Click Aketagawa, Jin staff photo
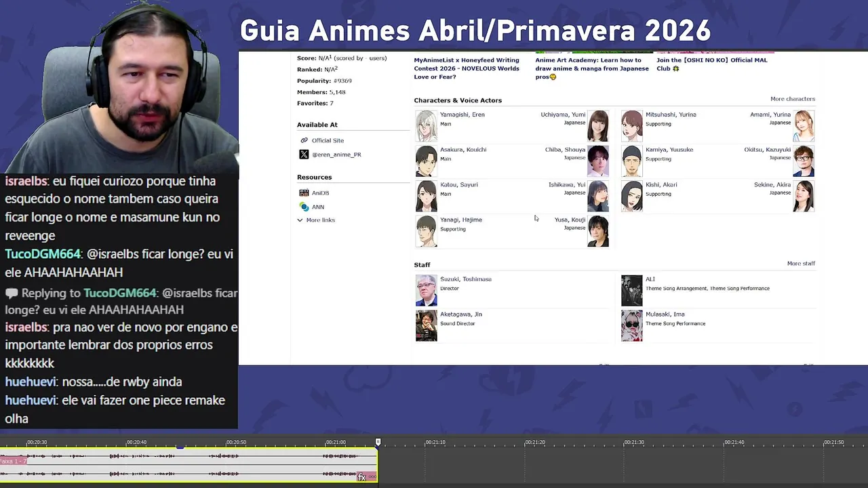The height and width of the screenshot is (488, 868). 426,326
